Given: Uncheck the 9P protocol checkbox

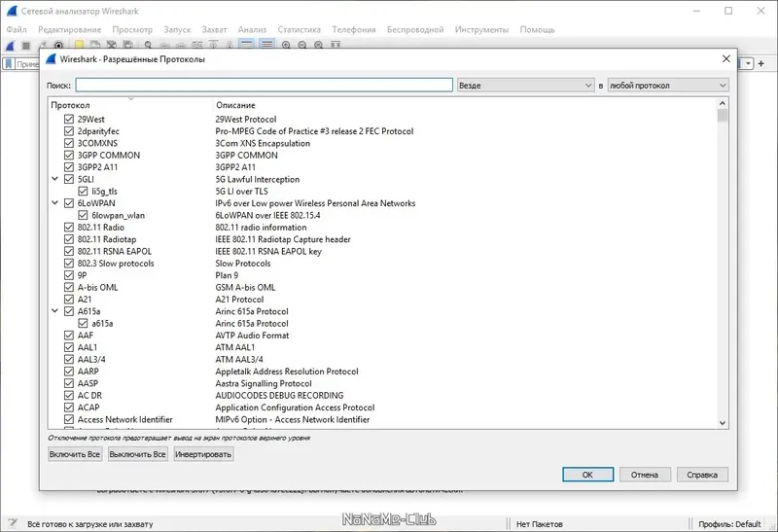Looking at the screenshot, I should (69, 275).
